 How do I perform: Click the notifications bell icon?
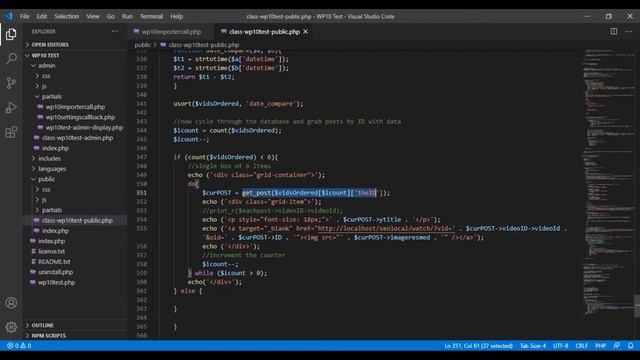[631, 346]
